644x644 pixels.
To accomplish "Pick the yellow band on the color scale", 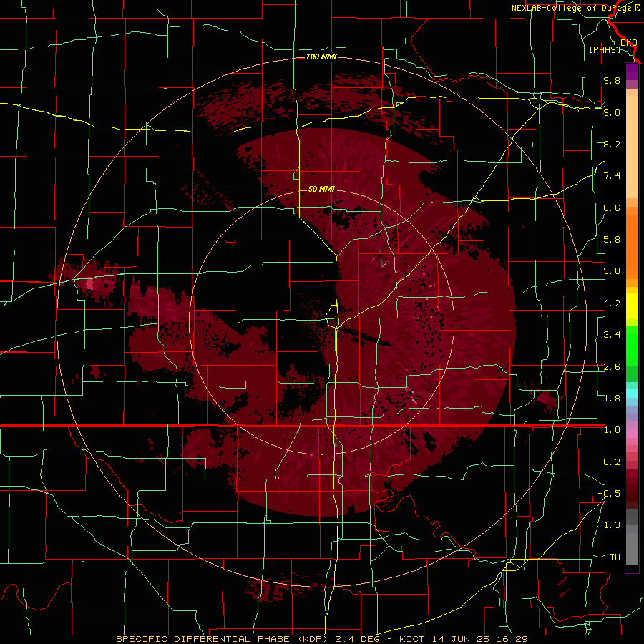I will click(632, 306).
